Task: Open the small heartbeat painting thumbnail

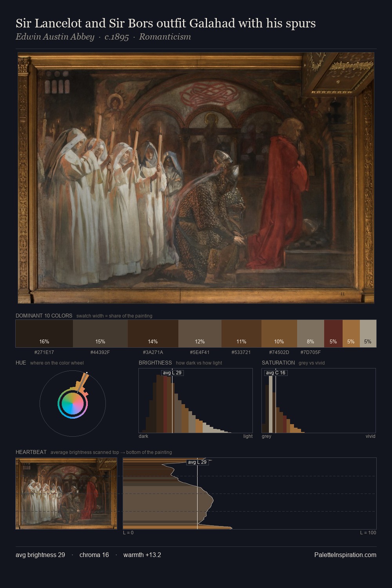Action: [x=66, y=494]
